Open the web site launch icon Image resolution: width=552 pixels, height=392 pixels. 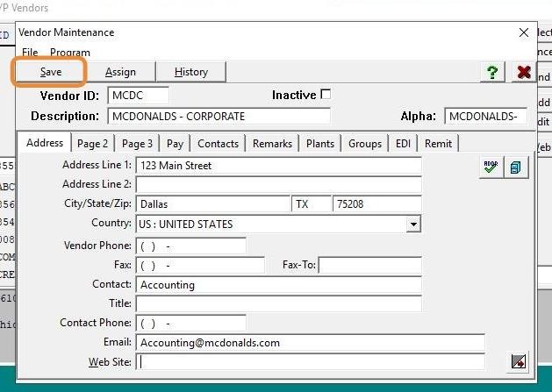[518, 361]
